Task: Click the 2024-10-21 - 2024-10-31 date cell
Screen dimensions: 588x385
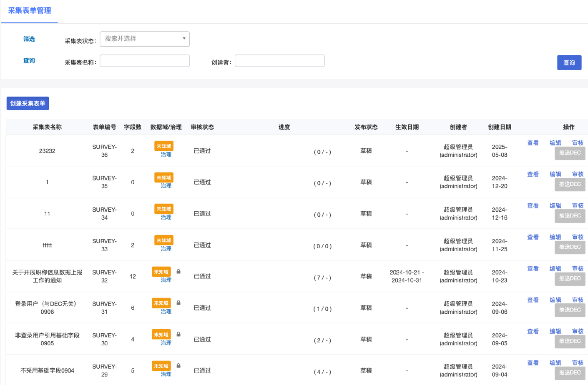Action: [x=407, y=276]
